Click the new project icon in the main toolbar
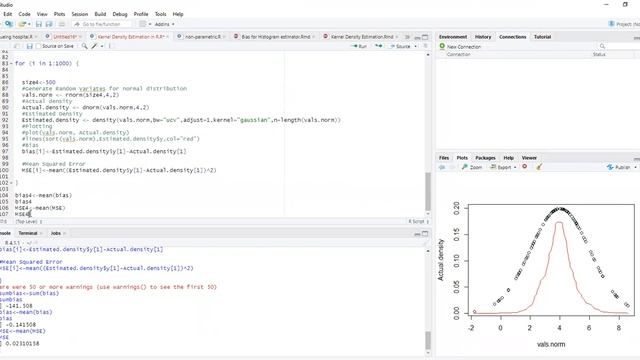The height and width of the screenshot is (360, 640). (9, 24)
